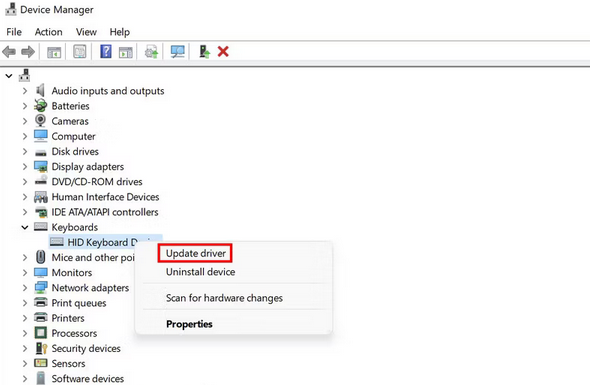590x385 pixels.
Task: Expand the Display adapters category
Action: click(x=25, y=167)
